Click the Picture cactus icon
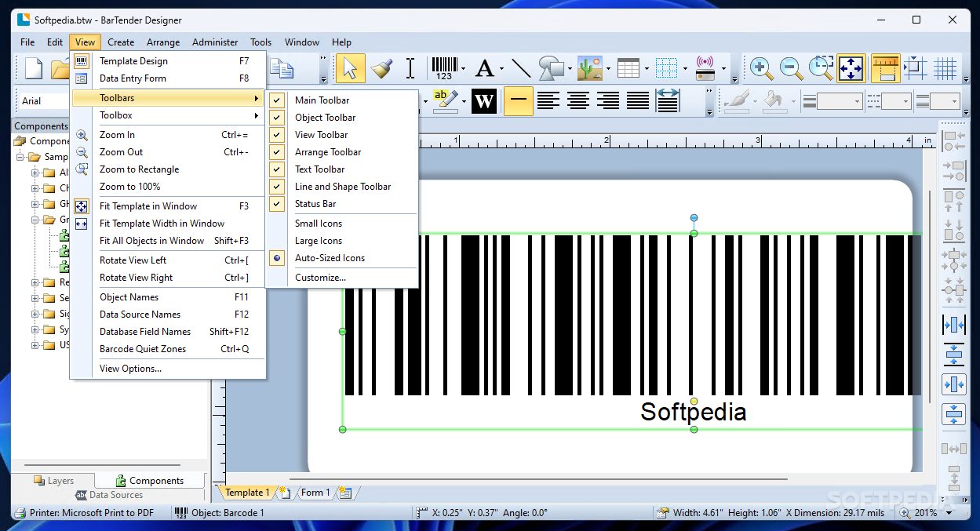The width and height of the screenshot is (980, 531). pos(589,68)
